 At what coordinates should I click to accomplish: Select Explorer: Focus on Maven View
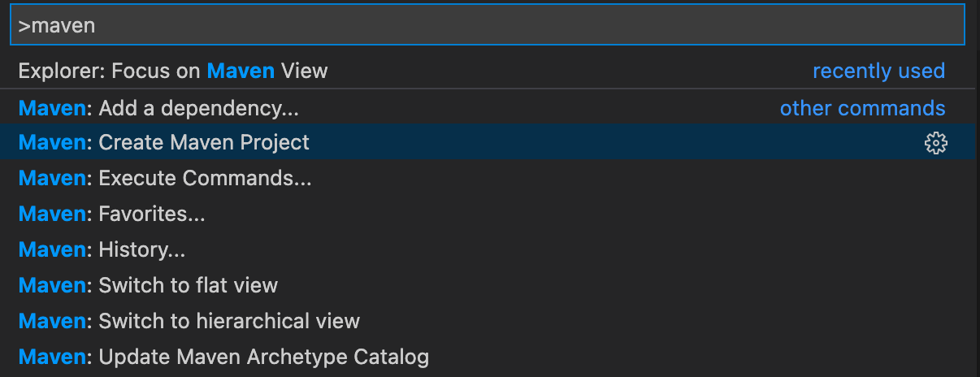point(173,71)
